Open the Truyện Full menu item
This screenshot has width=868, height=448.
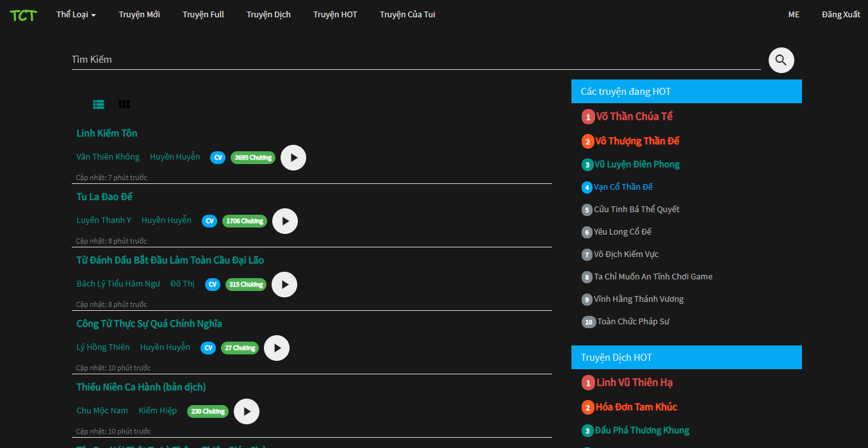point(203,15)
